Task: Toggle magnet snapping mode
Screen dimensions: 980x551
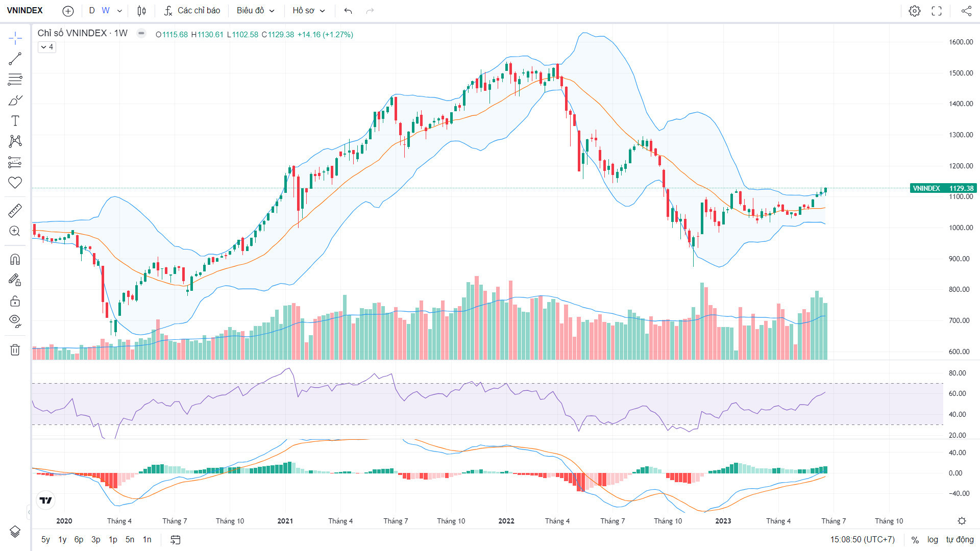Action: click(x=15, y=259)
